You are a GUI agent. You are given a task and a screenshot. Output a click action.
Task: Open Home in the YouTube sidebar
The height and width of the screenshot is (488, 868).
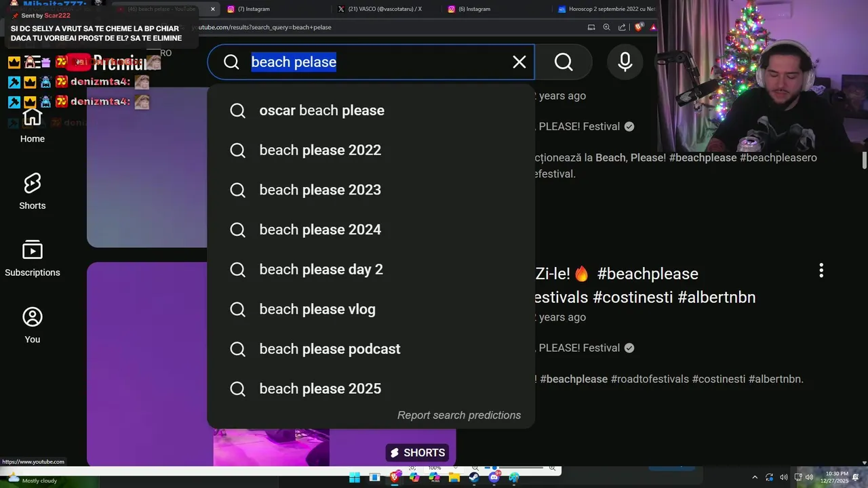pos(32,126)
